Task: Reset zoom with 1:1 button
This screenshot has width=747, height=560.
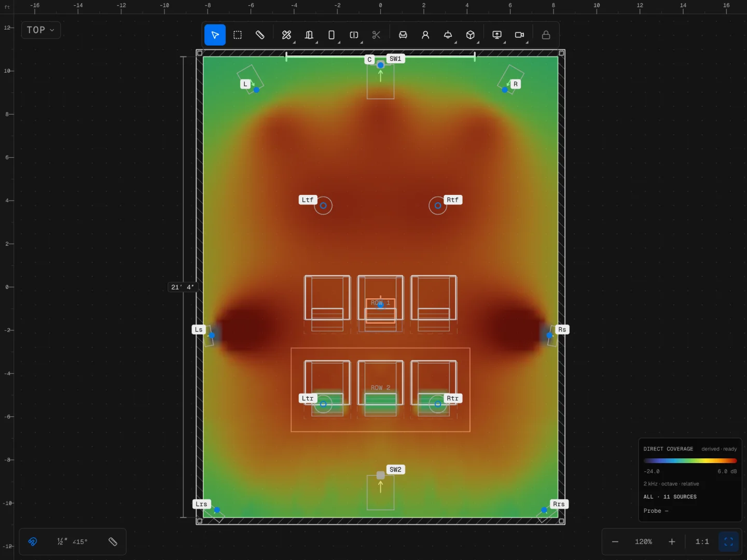Action: [702, 541]
